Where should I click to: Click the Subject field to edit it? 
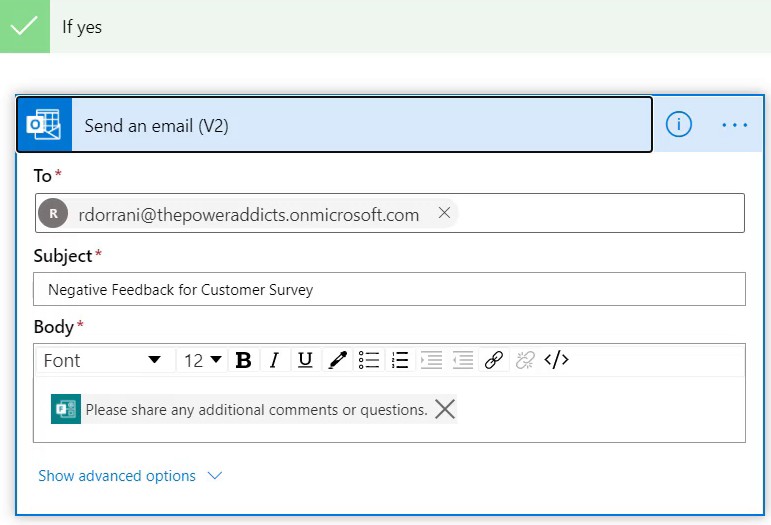tap(389, 289)
